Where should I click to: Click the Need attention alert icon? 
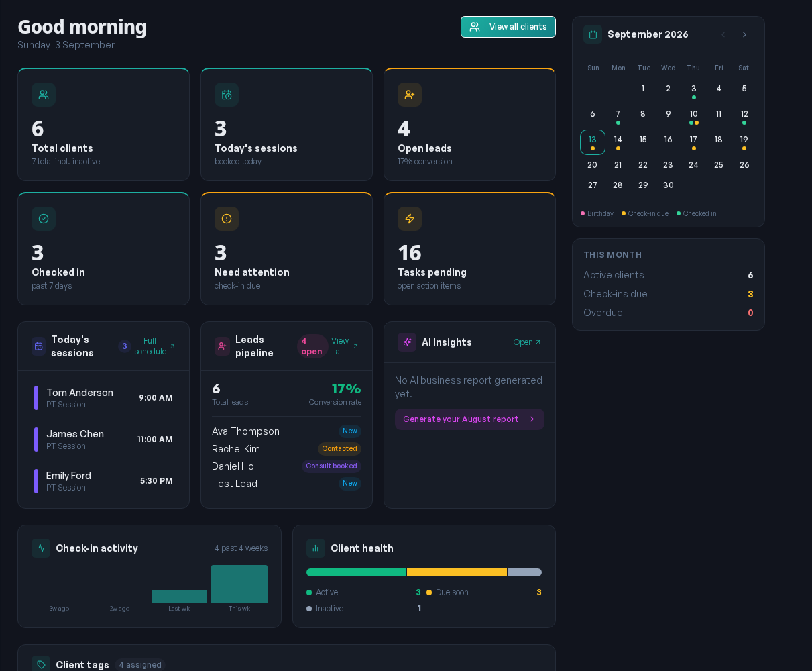tap(227, 219)
